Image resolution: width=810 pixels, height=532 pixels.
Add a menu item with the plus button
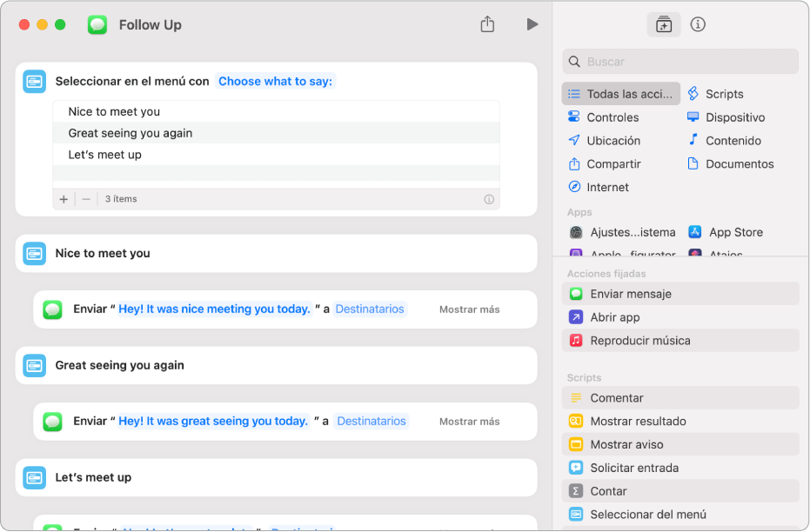coord(64,199)
